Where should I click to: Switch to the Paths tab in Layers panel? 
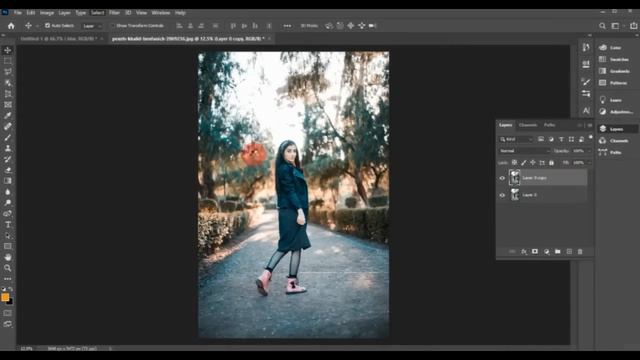click(x=549, y=125)
